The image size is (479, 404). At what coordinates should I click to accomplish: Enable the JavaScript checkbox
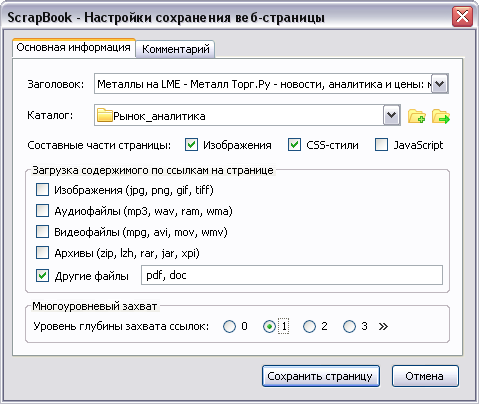381,145
